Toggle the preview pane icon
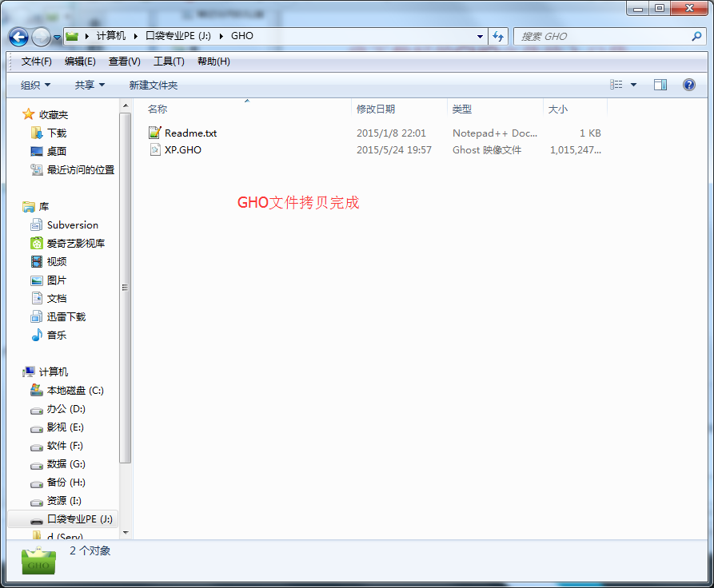Viewport: 714px width, 588px height. tap(660, 85)
